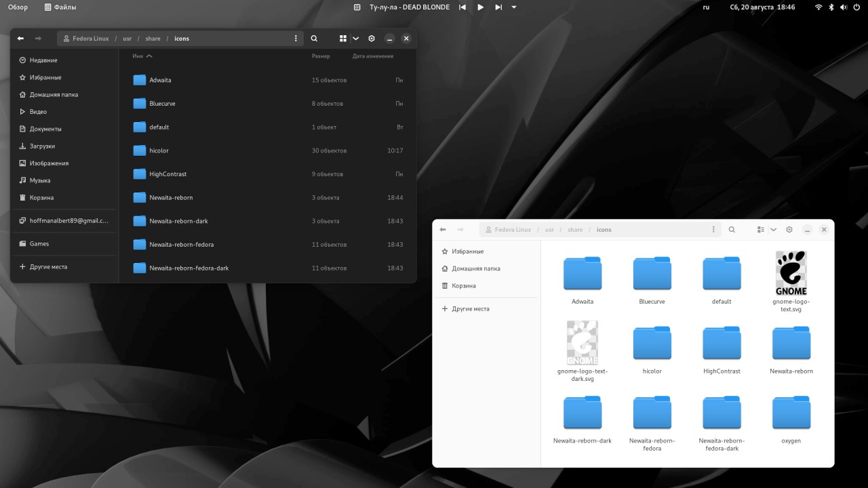Click share path segment in dark window
Viewport: 868px width, 488px height.
(x=153, y=39)
